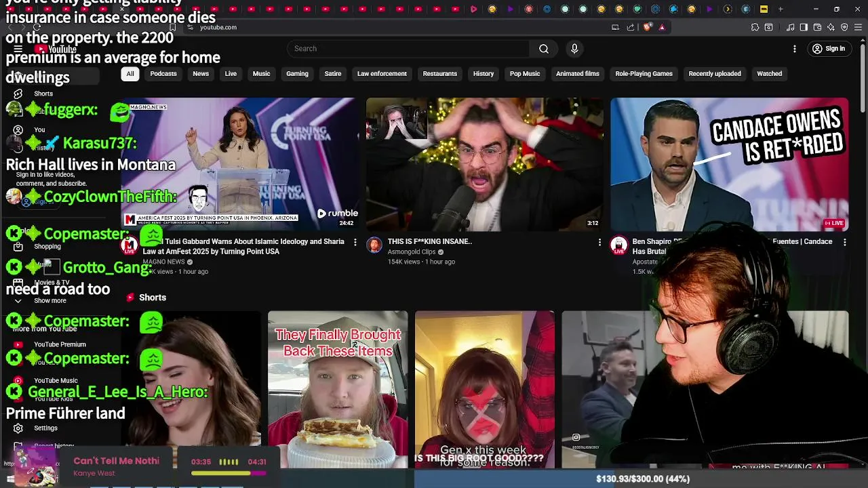Screen dimensions: 868x488
Task: Click the Brave VPN shield icon
Action: pyautogui.click(x=844, y=27)
